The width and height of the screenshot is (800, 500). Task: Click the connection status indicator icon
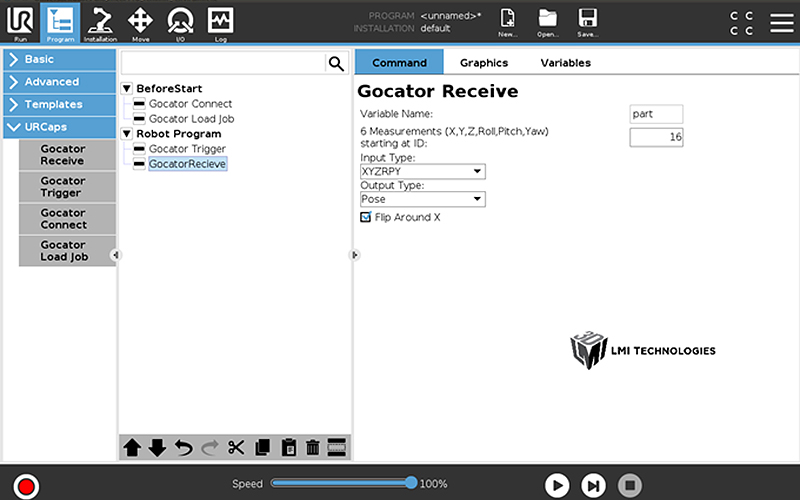741,23
